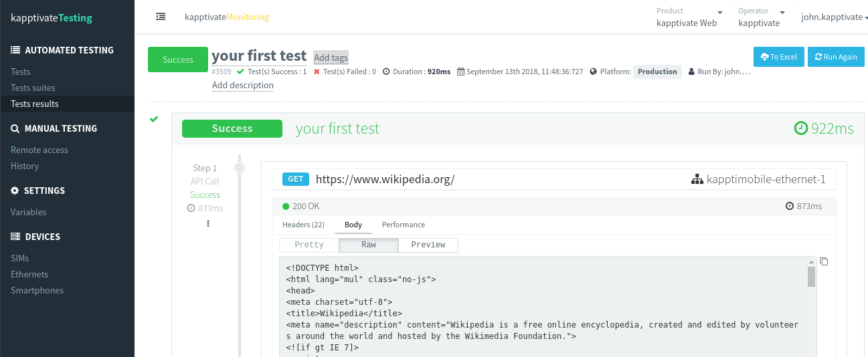This screenshot has width=868, height=357.
Task: Open the three-dot menu under Step 1
Action: pos(208,223)
